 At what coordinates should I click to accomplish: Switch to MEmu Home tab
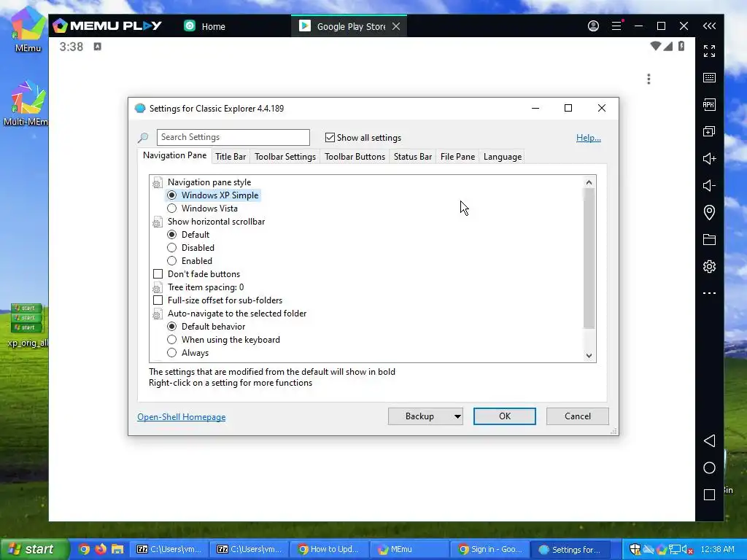[x=205, y=26]
